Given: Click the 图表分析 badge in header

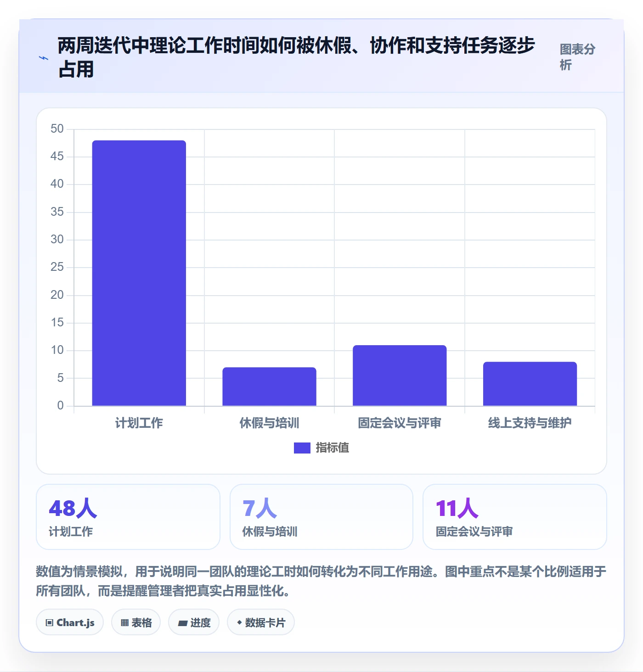Looking at the screenshot, I should (577, 57).
